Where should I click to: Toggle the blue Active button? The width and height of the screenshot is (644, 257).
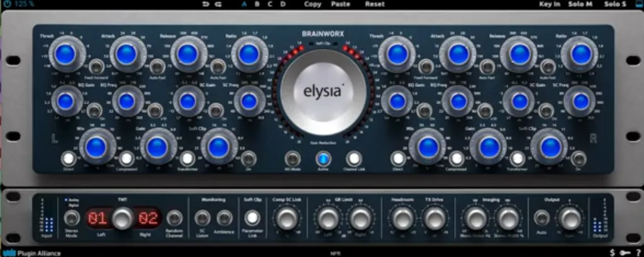[x=323, y=158]
